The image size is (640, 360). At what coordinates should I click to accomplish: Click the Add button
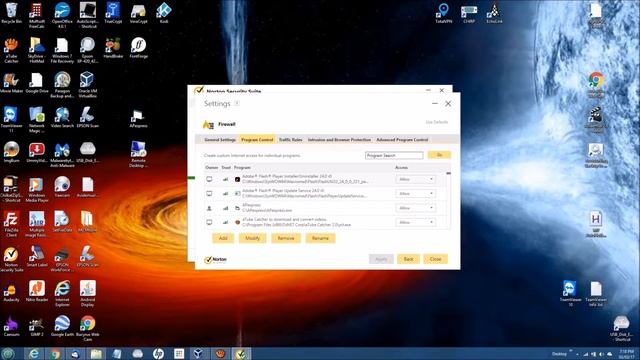point(223,238)
